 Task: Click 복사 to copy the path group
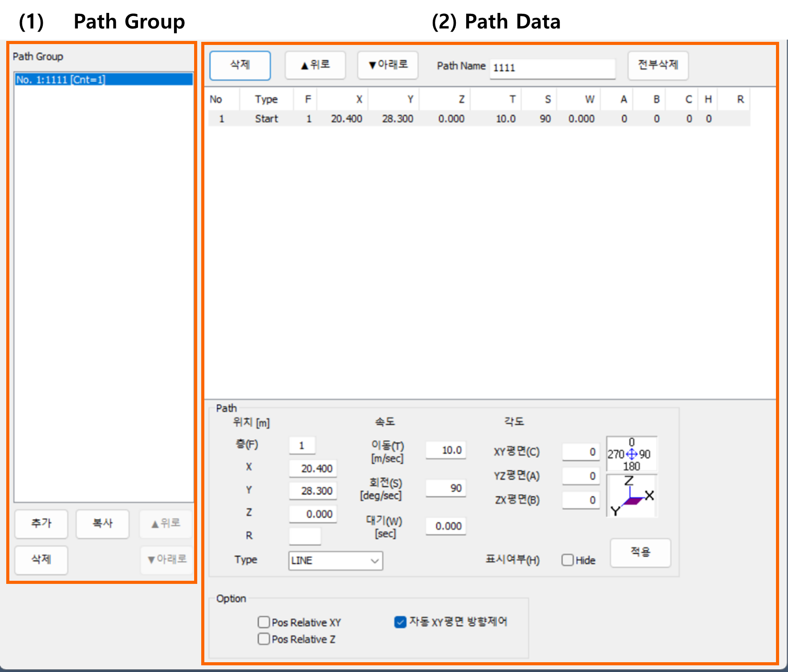[x=102, y=523]
